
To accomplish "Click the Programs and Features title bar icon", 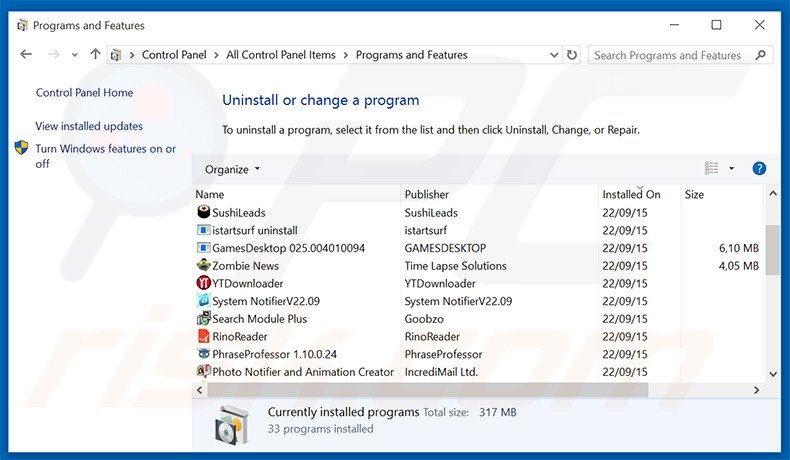I will (22, 25).
